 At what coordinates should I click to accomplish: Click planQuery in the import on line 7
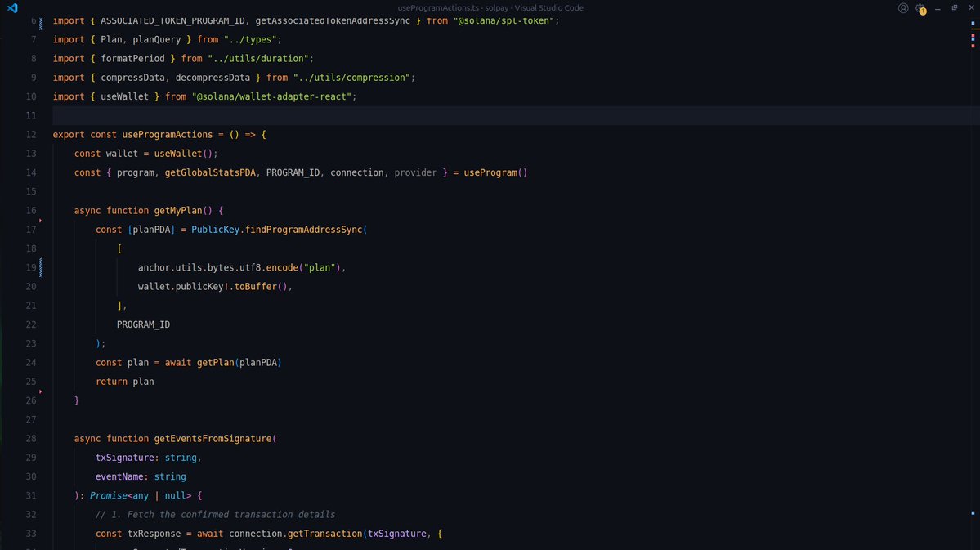157,39
